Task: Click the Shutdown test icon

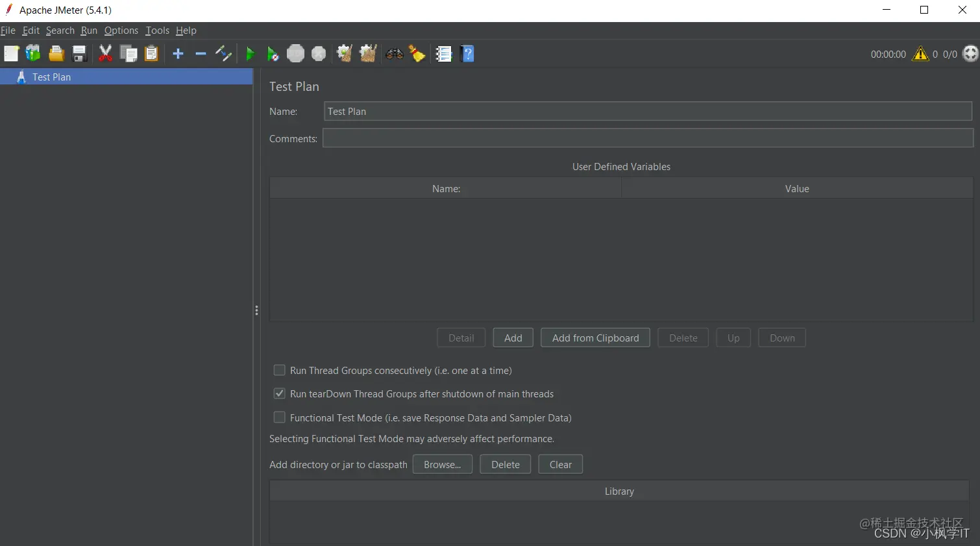Action: click(319, 54)
